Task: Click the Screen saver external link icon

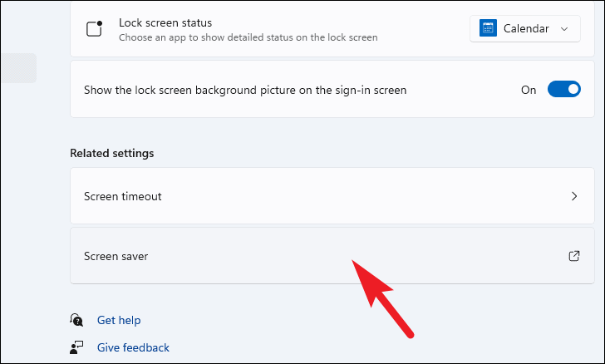Action: pyautogui.click(x=574, y=256)
